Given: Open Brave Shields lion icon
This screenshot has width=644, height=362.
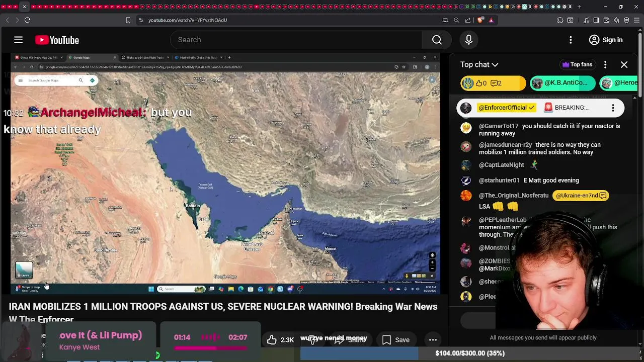Looking at the screenshot, I should coord(480,20).
